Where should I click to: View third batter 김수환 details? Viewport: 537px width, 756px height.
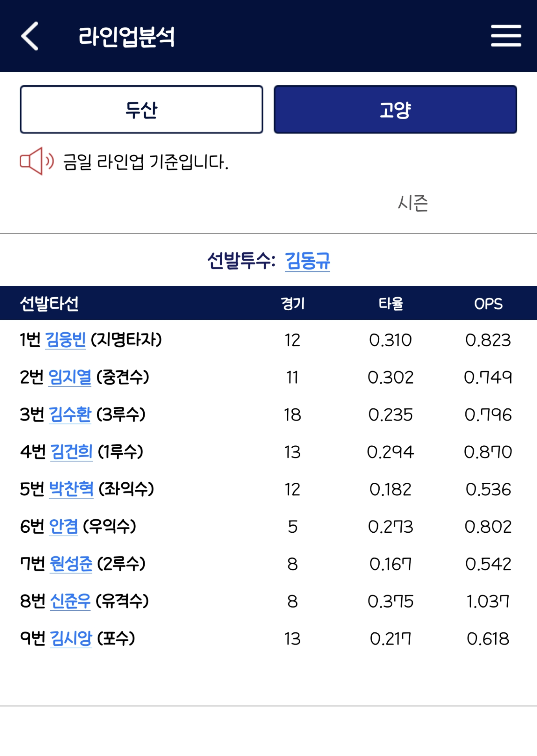pos(70,414)
